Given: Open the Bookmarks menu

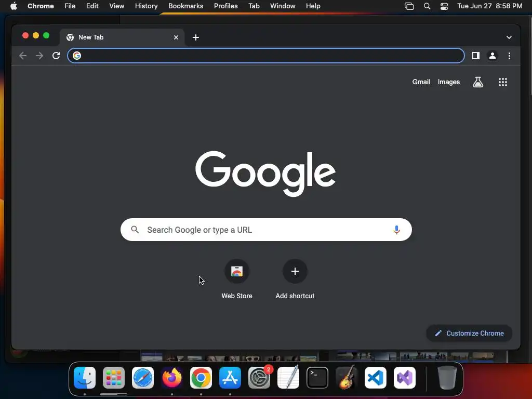Looking at the screenshot, I should 186,6.
